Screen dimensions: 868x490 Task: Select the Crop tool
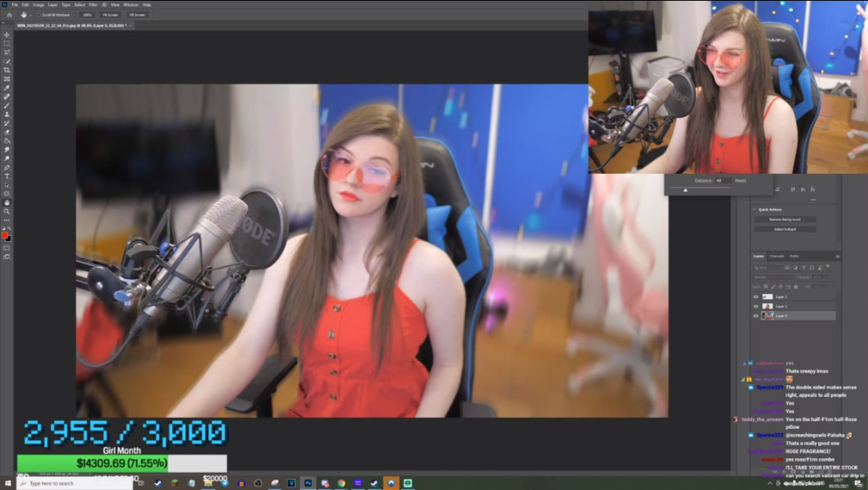click(7, 70)
